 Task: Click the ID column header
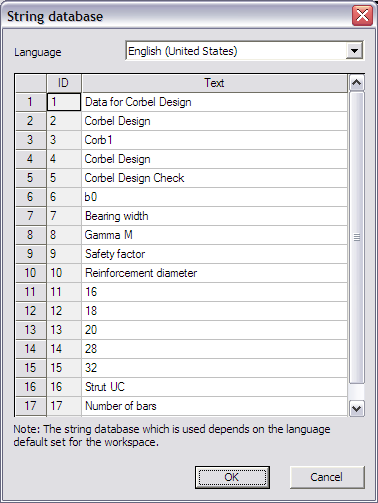click(x=64, y=83)
